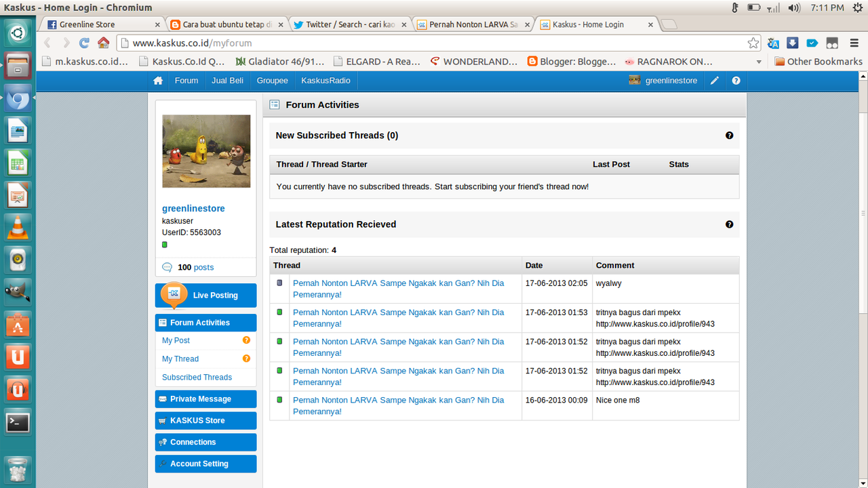Open the Subscribed Threads sidebar link
The width and height of the screenshot is (868, 488).
(197, 378)
